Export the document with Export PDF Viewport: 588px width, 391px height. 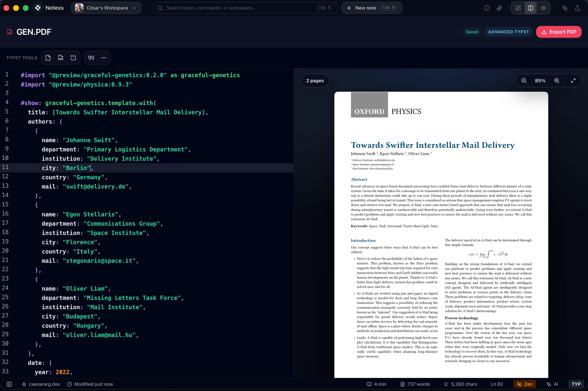point(559,32)
